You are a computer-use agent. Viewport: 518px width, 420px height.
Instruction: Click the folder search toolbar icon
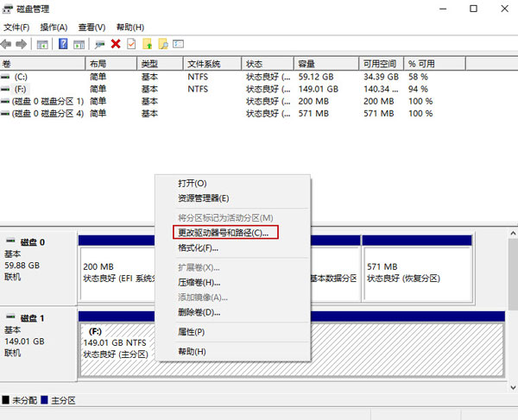point(163,44)
